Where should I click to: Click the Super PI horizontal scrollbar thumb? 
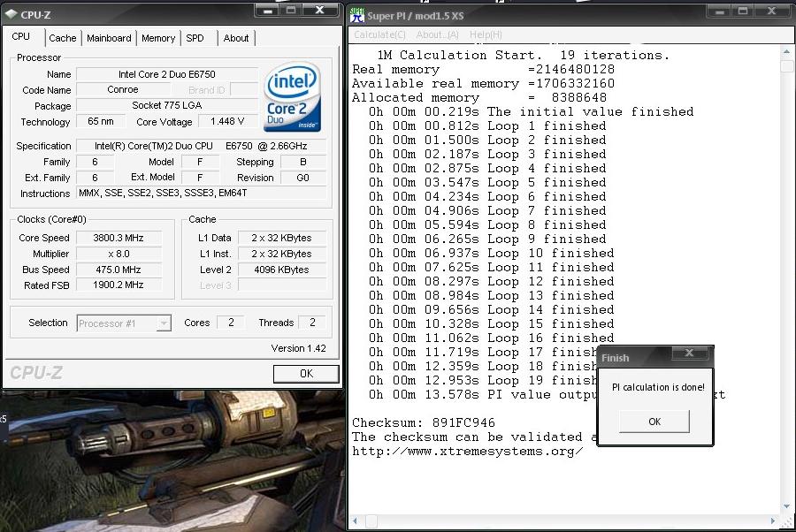click(x=371, y=521)
